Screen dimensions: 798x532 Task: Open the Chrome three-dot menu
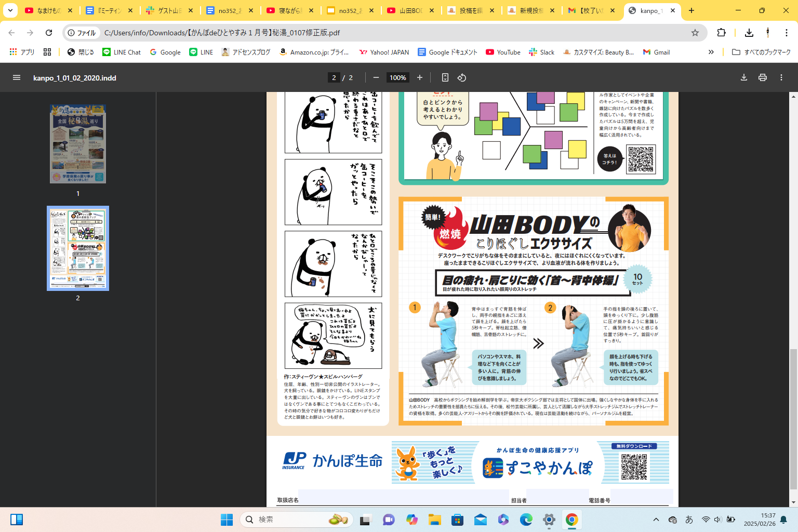pos(787,33)
